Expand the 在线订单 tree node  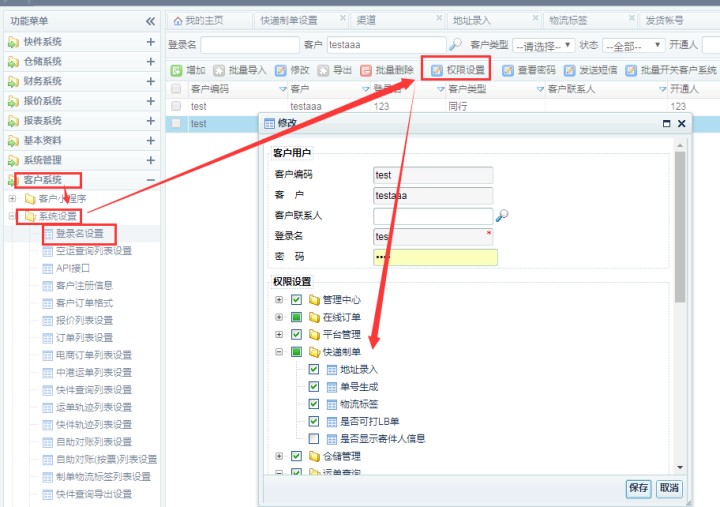point(279,317)
